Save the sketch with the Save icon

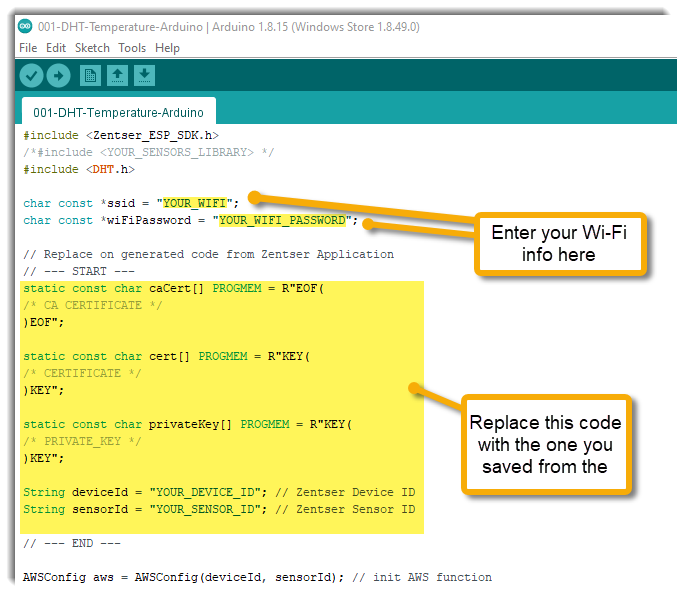pos(144,76)
